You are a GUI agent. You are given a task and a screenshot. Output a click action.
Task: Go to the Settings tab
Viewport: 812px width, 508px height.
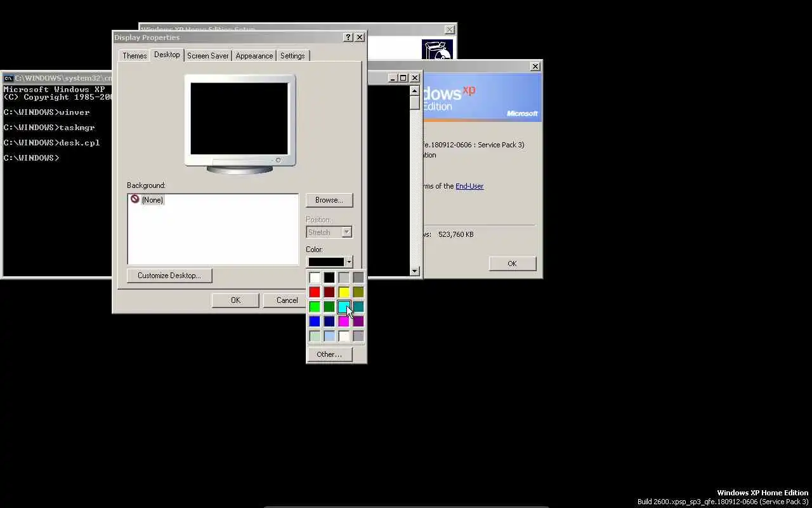(x=292, y=56)
